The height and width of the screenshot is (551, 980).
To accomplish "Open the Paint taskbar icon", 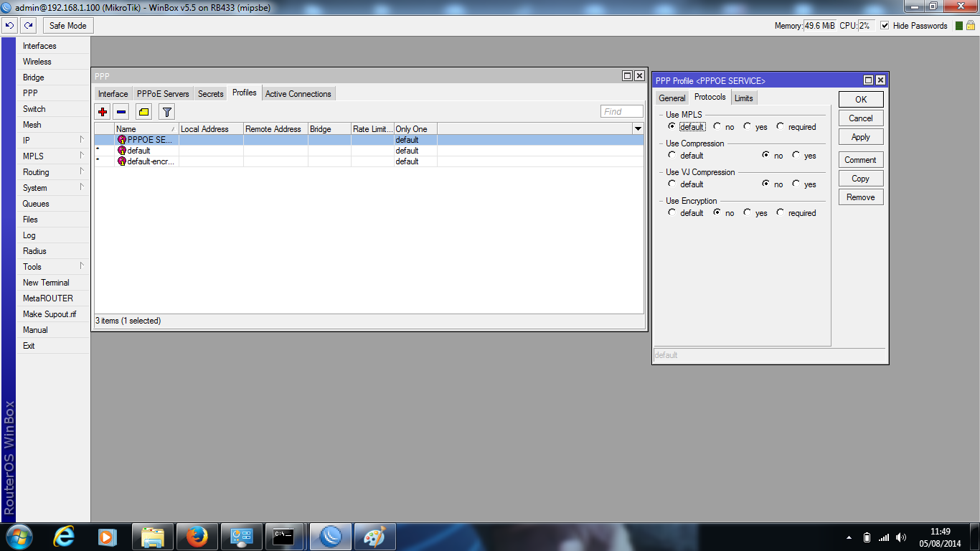I will click(x=374, y=537).
